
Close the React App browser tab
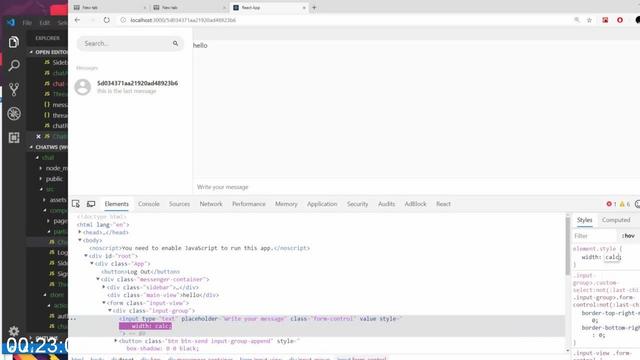304,7
